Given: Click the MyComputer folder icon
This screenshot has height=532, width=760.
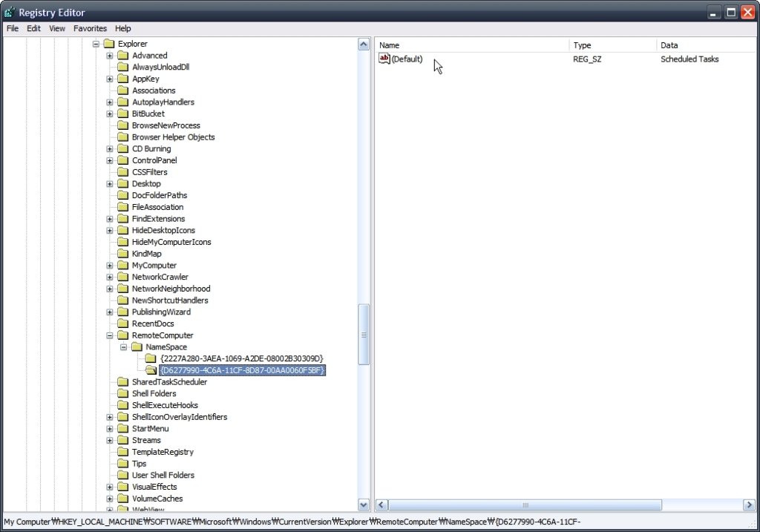Looking at the screenshot, I should 123,265.
